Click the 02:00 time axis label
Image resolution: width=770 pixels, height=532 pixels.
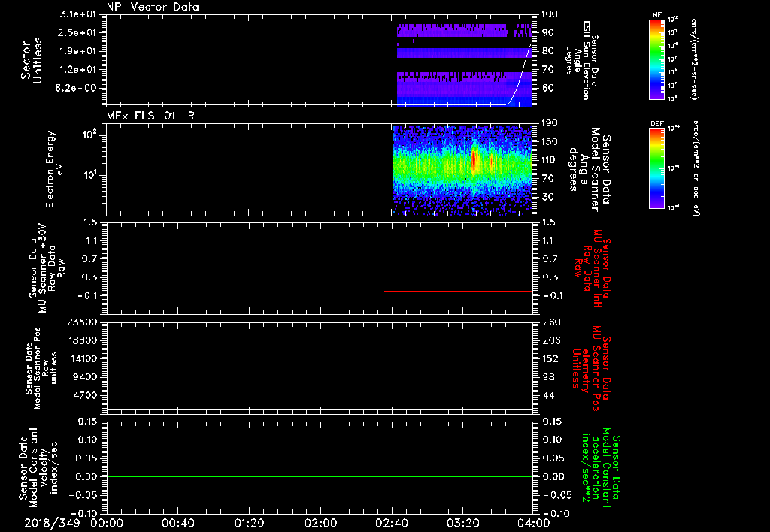320,523
